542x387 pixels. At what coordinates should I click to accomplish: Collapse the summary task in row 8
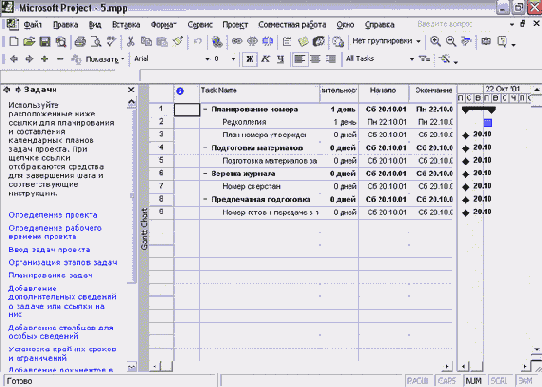205,199
